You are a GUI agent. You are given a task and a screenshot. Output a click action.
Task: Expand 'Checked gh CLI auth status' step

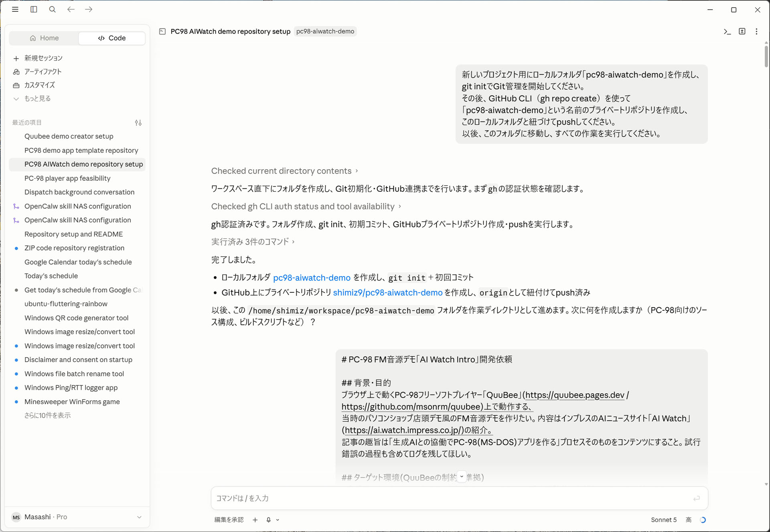(306, 206)
